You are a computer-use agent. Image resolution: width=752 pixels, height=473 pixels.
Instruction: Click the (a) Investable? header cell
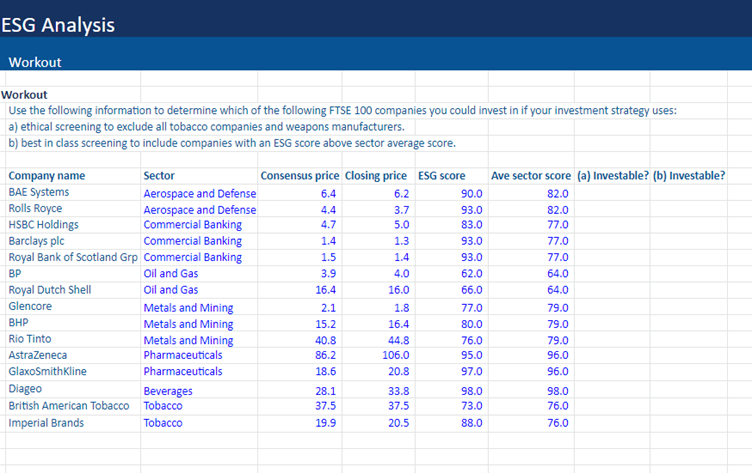612,176
